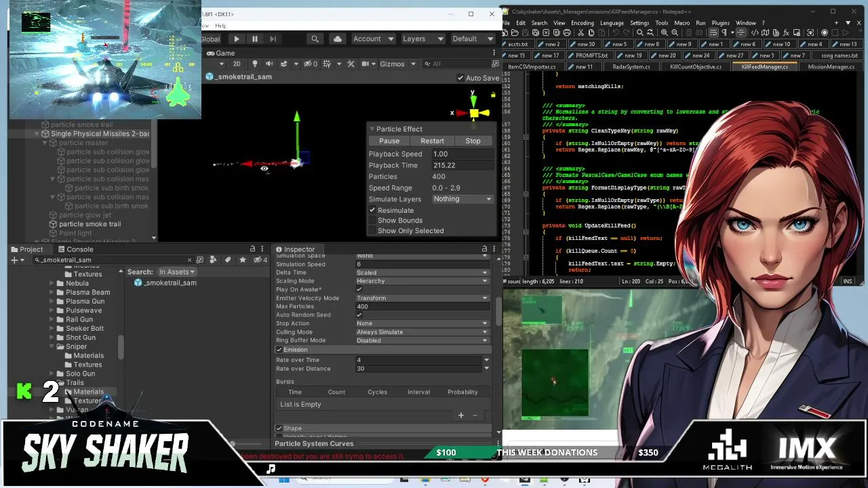Click the Unity Pause button in toolbar

[x=255, y=39]
